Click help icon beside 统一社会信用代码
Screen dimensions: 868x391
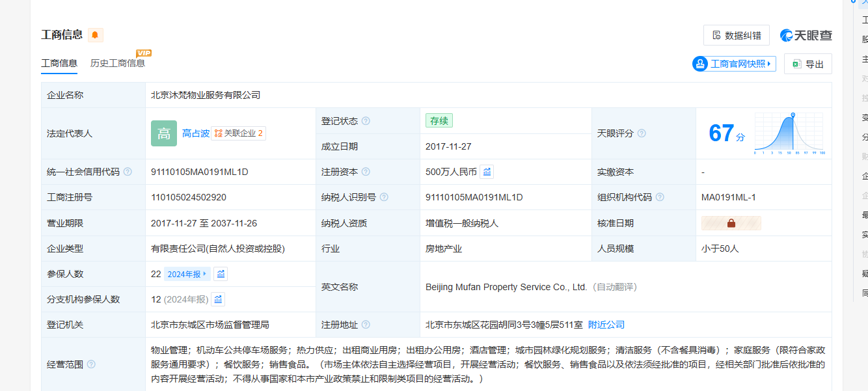coord(128,172)
